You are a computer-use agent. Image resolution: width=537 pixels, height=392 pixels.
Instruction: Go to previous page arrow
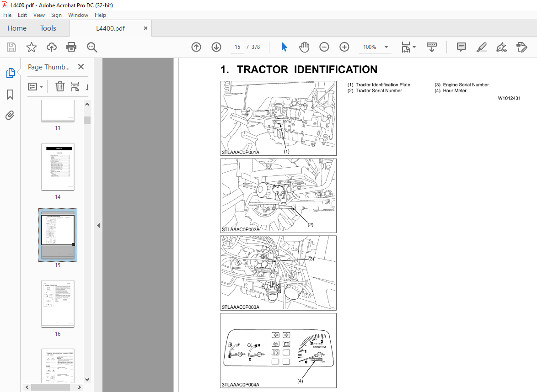click(x=196, y=47)
